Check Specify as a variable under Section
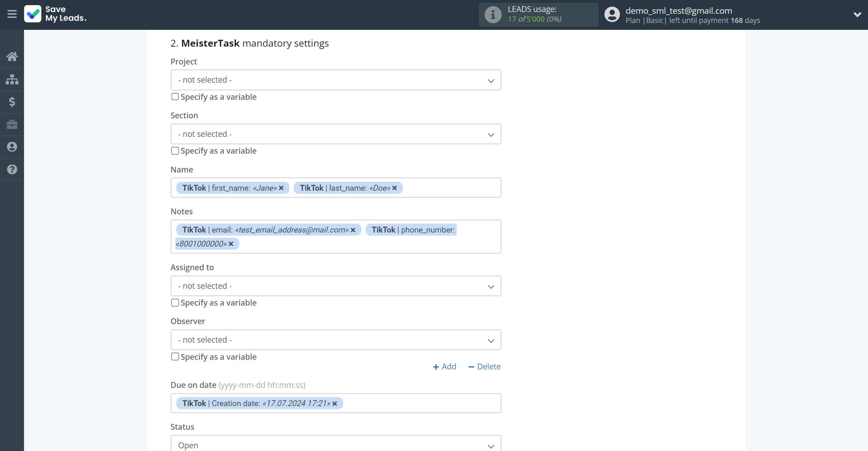The height and width of the screenshot is (451, 868). coord(175,151)
